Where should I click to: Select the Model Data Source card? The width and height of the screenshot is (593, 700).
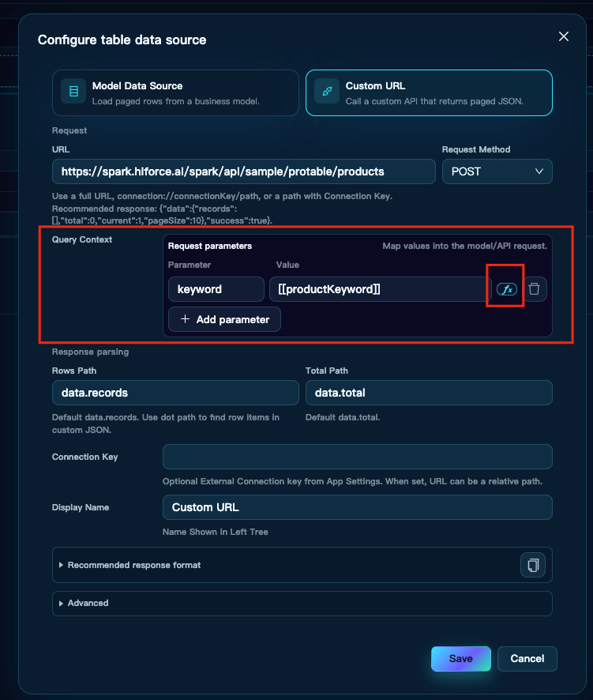pos(175,93)
